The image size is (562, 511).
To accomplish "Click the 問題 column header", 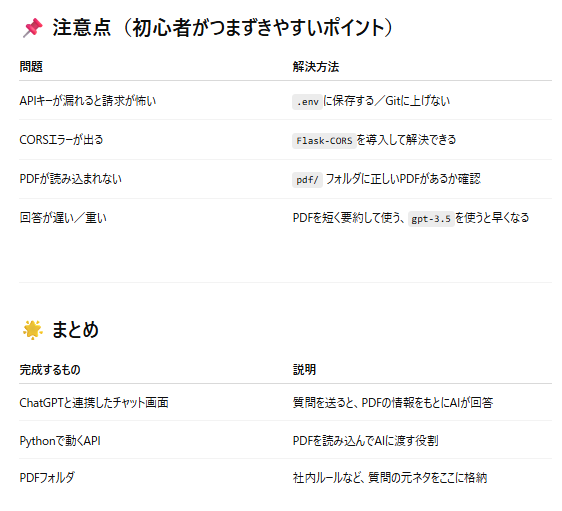I will point(31,67).
